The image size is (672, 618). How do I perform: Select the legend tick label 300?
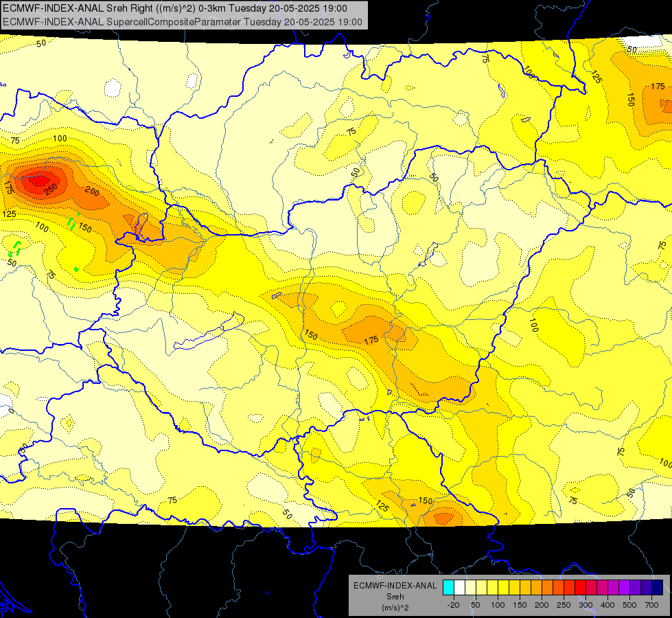(x=586, y=605)
